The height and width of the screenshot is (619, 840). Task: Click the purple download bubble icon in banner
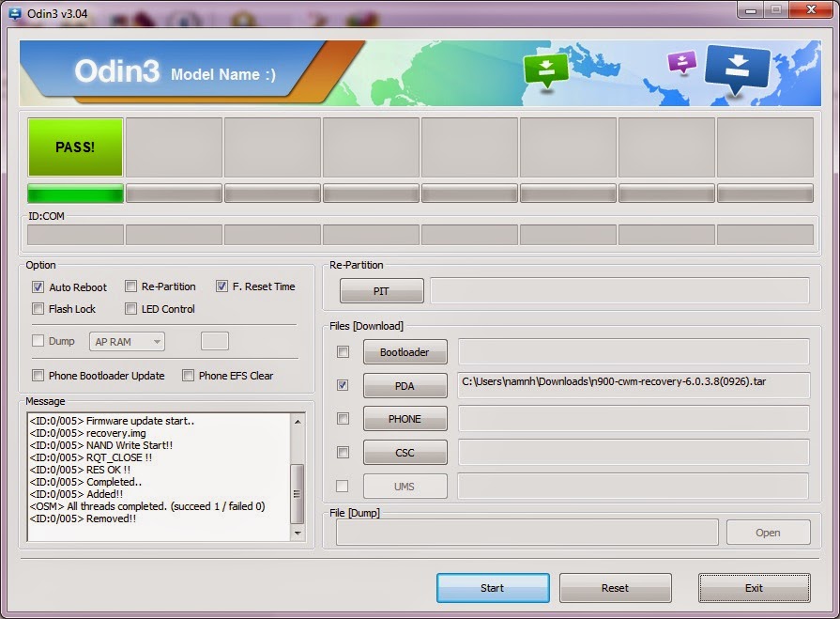(682, 62)
